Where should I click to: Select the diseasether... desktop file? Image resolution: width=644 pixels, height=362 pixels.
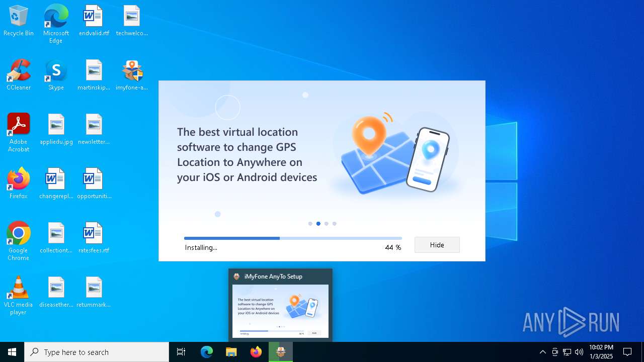pyautogui.click(x=56, y=293)
